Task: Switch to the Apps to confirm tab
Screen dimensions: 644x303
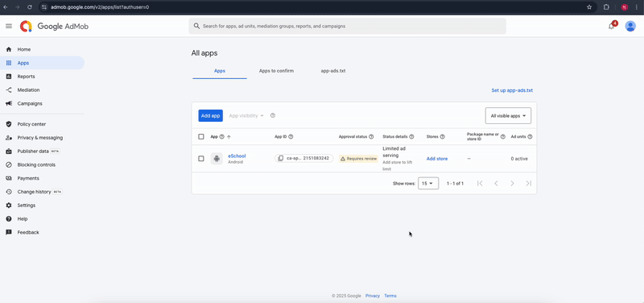Action: [x=276, y=71]
